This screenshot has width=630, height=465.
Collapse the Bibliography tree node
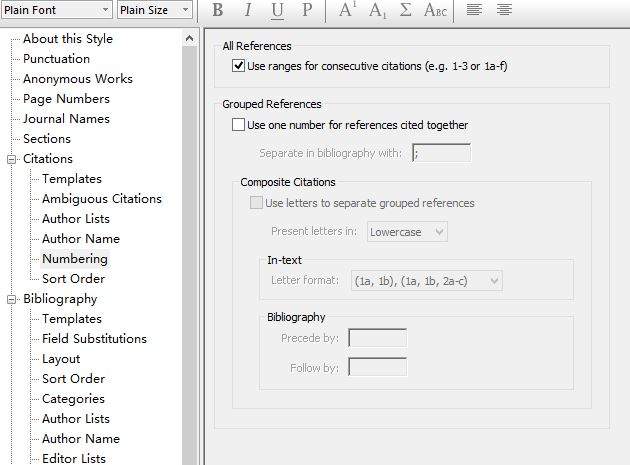12,299
